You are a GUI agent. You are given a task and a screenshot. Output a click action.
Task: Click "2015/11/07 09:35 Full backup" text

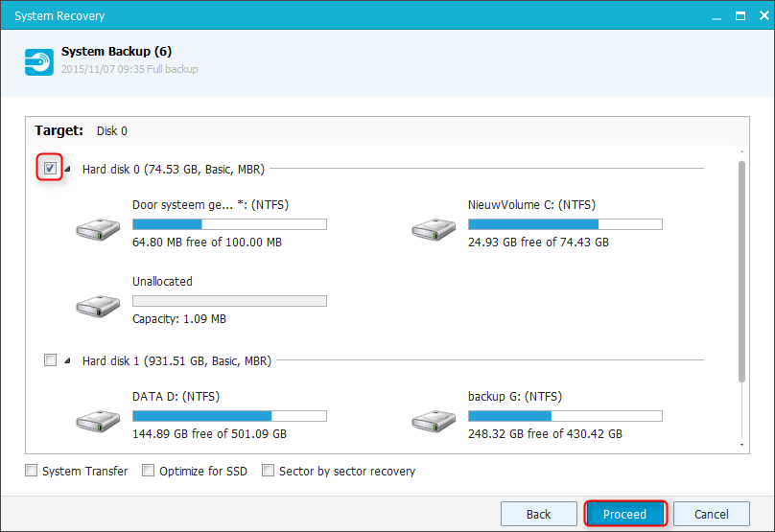[129, 69]
